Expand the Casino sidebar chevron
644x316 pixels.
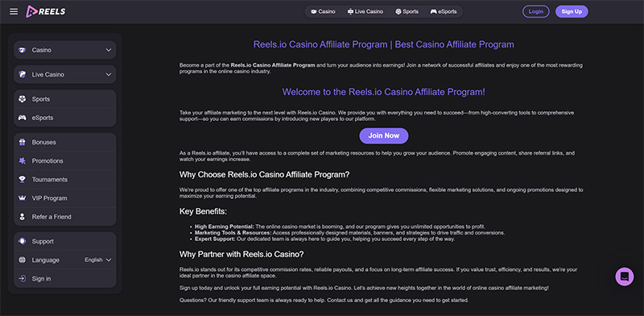pyautogui.click(x=109, y=50)
